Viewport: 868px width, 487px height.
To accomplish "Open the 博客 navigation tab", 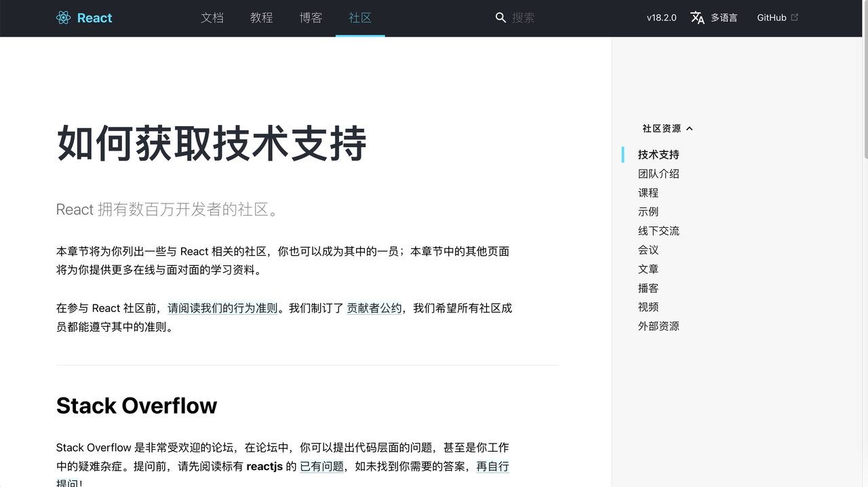I will click(311, 18).
